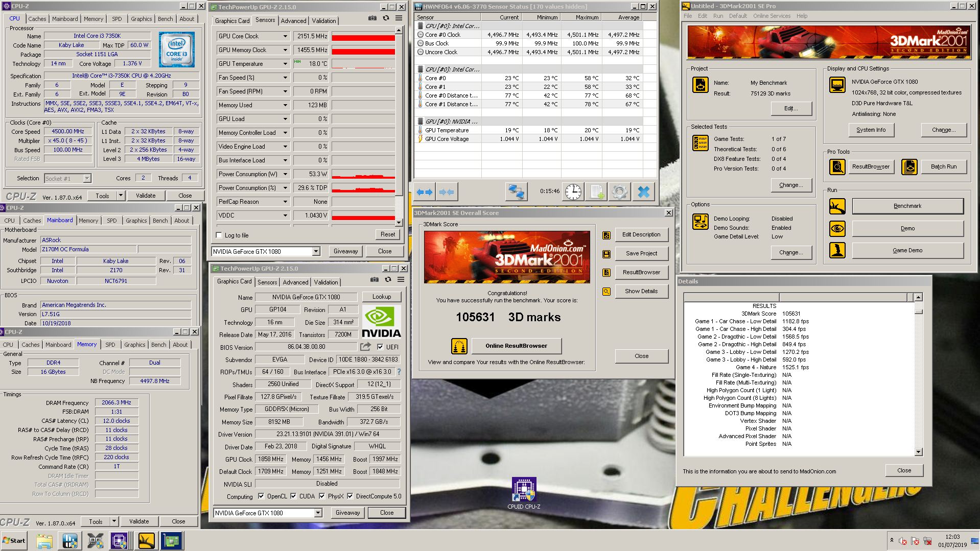
Task: Open the CPU-Z Socket selection dropdown
Action: pyautogui.click(x=87, y=178)
